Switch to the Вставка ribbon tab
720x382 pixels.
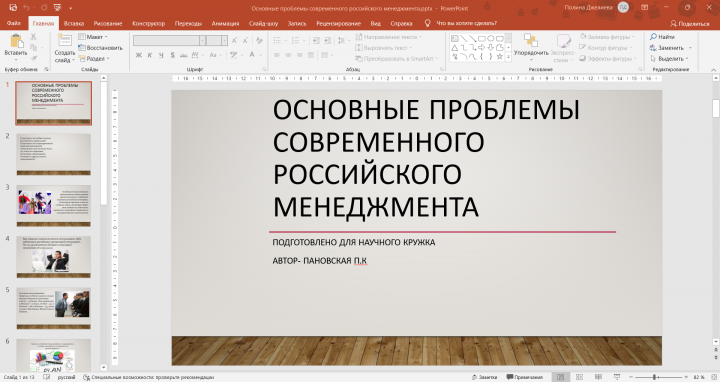(73, 23)
